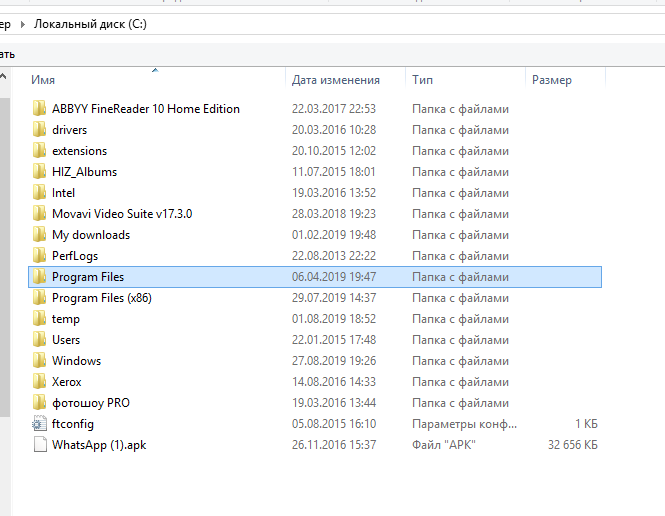Click the Users folder icon
The height and width of the screenshot is (516, 665).
(x=39, y=340)
